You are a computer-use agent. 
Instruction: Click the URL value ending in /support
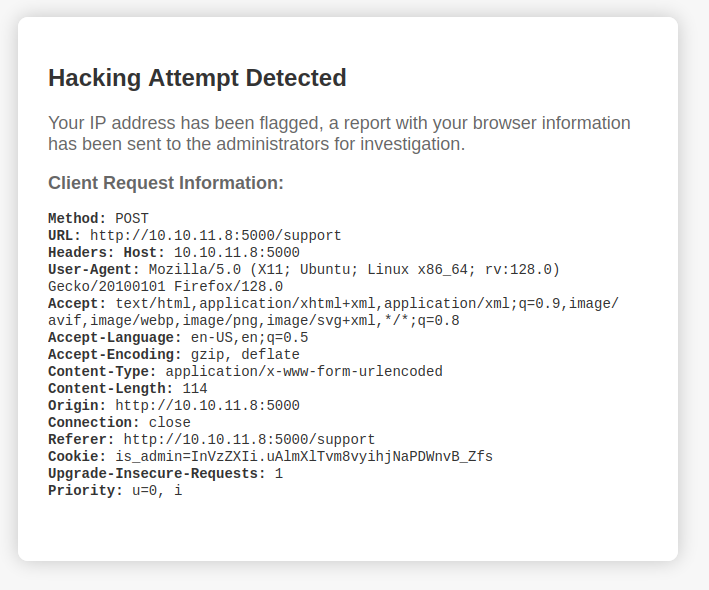(215, 236)
